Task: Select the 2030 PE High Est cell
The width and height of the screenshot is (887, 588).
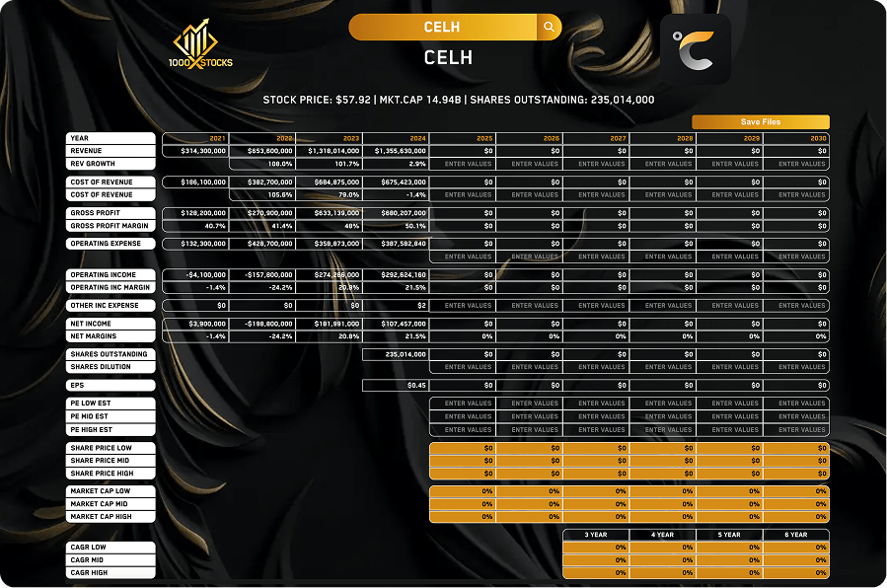Action: click(796, 429)
